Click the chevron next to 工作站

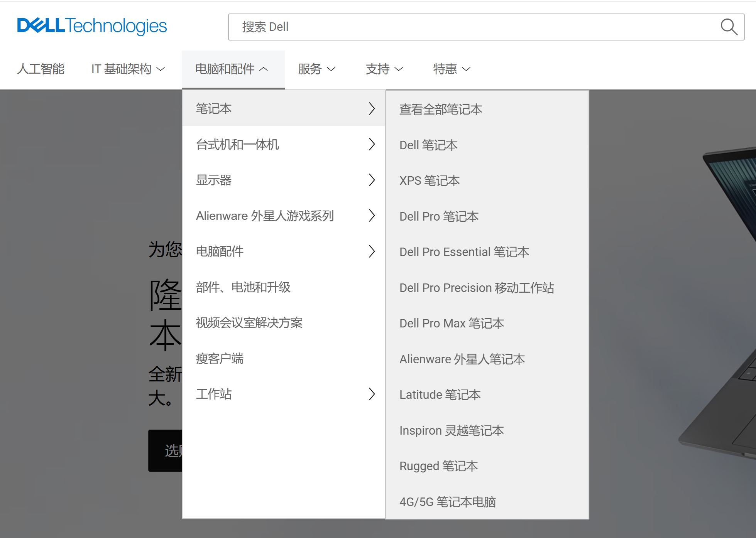pyautogui.click(x=372, y=394)
